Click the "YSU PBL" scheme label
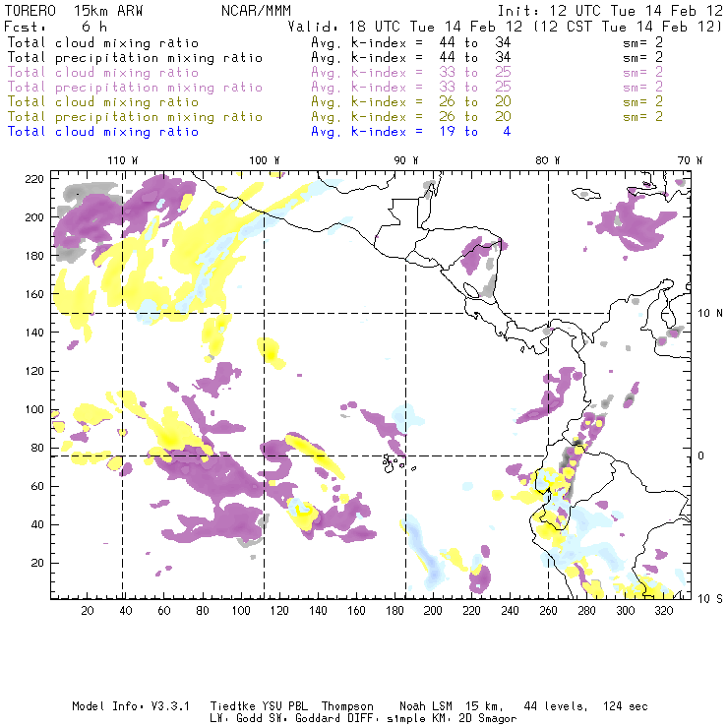The width and height of the screenshot is (728, 728). pyautogui.click(x=284, y=706)
